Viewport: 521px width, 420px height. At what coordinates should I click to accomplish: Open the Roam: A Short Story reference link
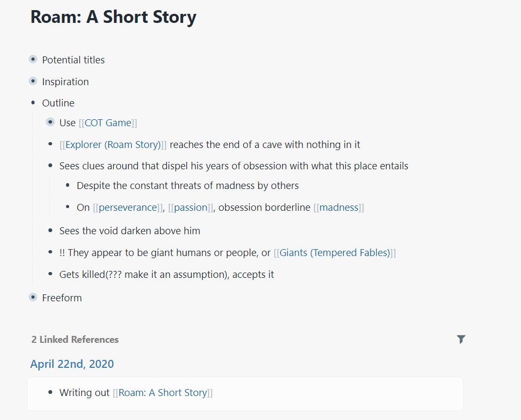click(x=162, y=393)
